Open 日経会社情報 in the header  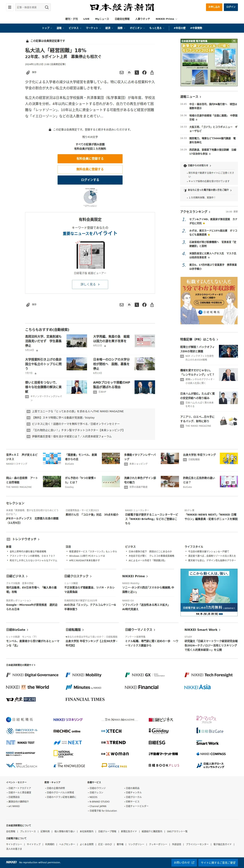point(122,19)
